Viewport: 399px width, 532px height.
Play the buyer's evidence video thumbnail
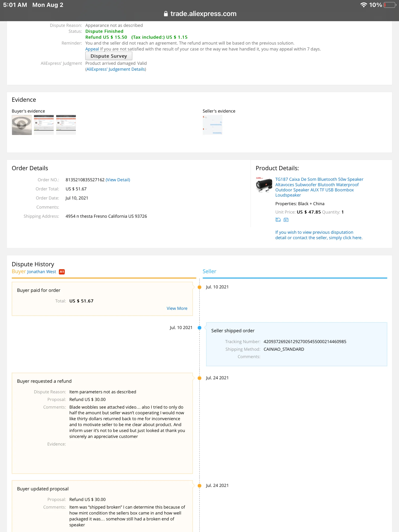coord(22,125)
